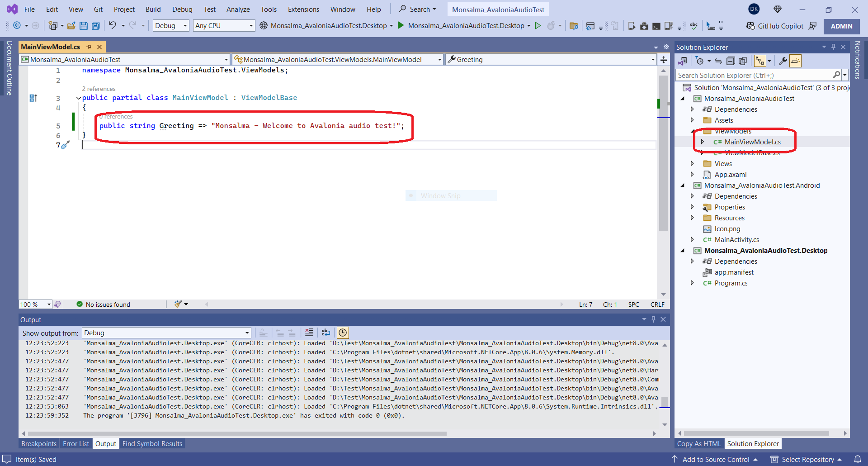Toggle word wrap in Output window
868x466 pixels.
click(326, 333)
